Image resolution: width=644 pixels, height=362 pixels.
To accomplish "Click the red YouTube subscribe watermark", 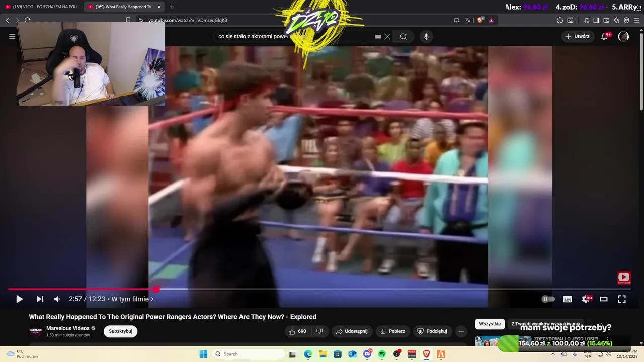I will click(624, 278).
